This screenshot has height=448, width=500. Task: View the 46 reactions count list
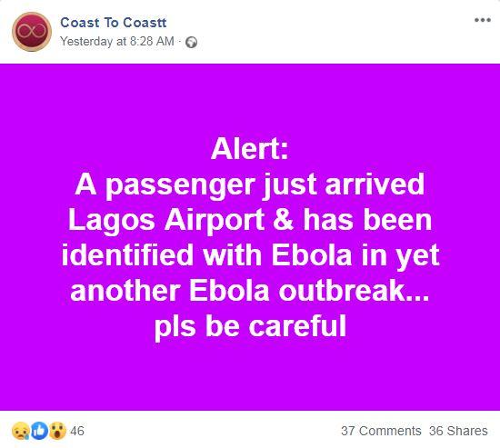coord(77,431)
